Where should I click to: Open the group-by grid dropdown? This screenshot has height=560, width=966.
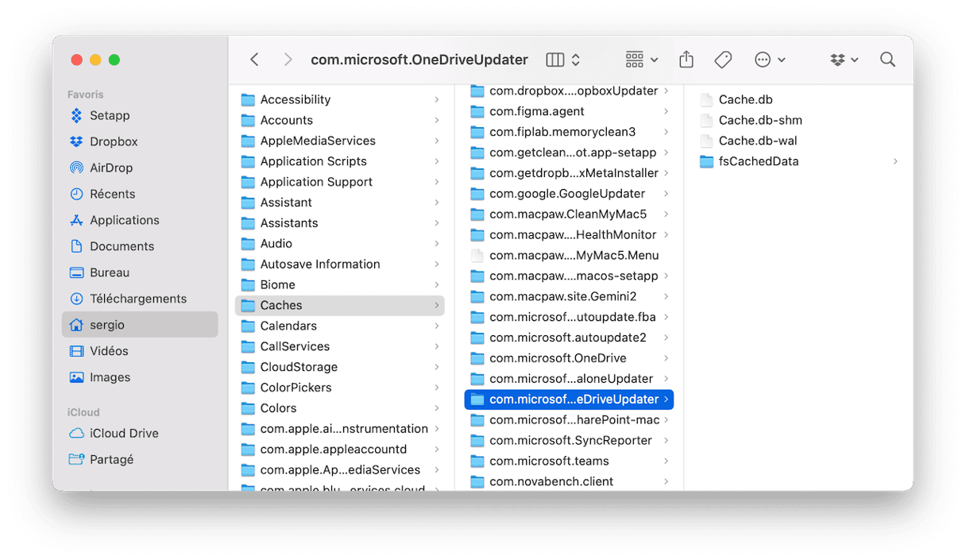point(642,60)
